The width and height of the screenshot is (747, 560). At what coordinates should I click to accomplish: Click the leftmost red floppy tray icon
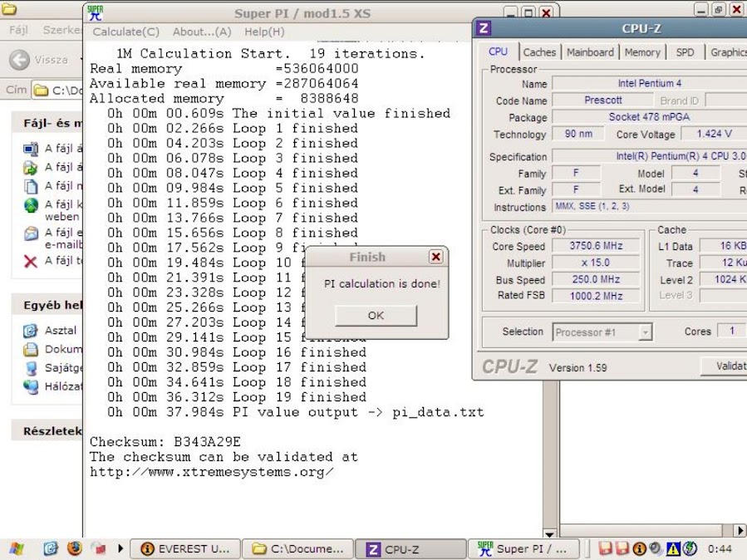(x=605, y=549)
